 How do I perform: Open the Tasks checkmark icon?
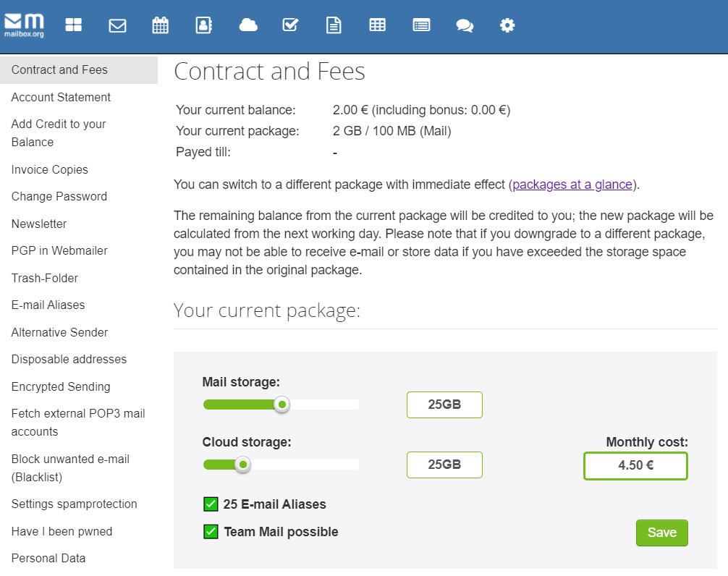click(290, 25)
